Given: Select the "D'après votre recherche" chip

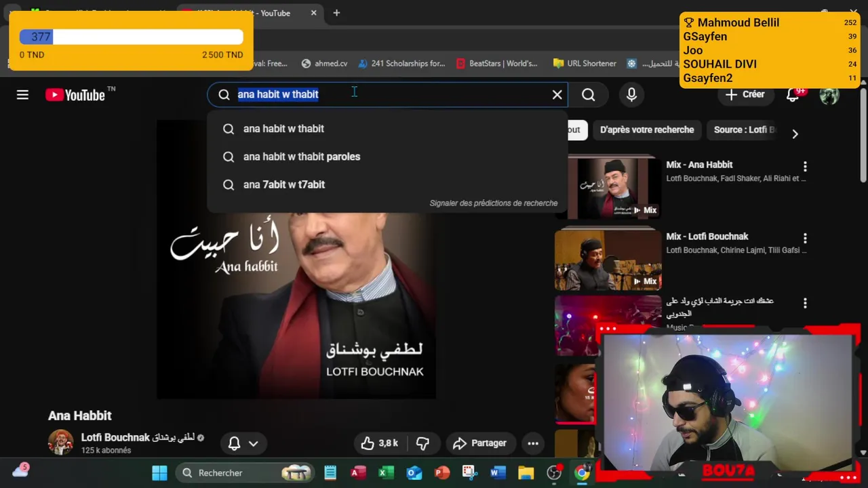Looking at the screenshot, I should [x=647, y=129].
